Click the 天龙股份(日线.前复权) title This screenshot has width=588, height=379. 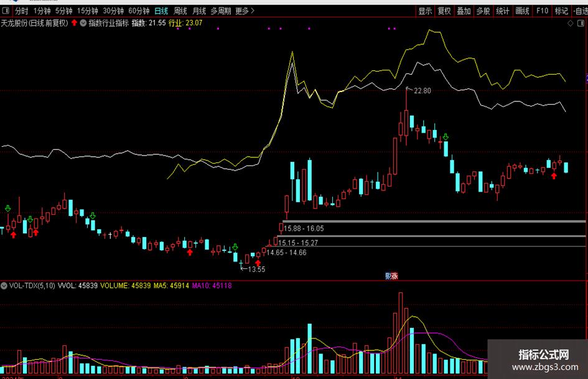(34, 23)
